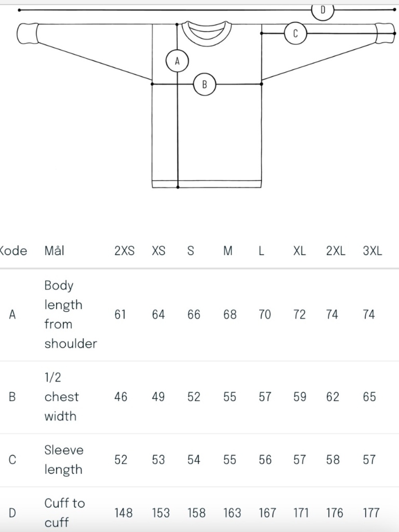
Task: Click the Mål column header
Action: pos(54,251)
